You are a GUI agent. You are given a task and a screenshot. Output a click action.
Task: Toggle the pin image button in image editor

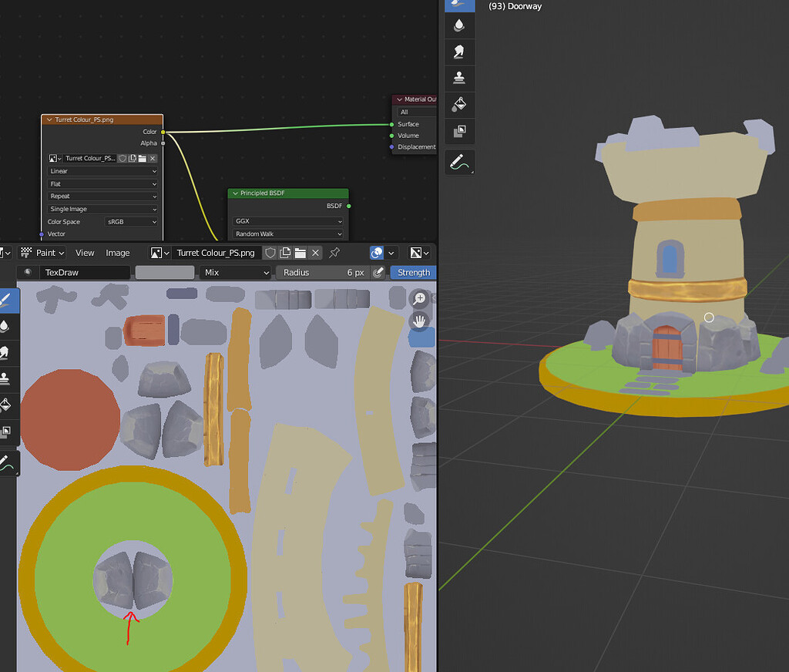tap(334, 253)
